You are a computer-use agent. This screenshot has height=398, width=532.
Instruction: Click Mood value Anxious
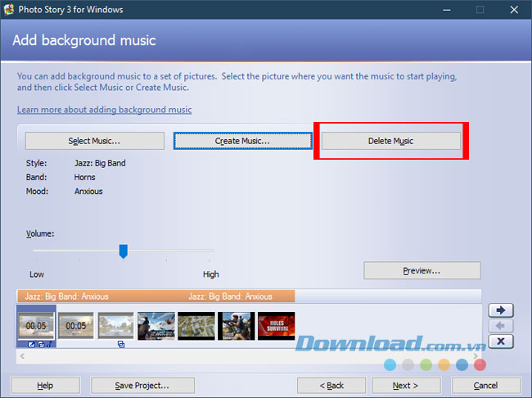88,191
